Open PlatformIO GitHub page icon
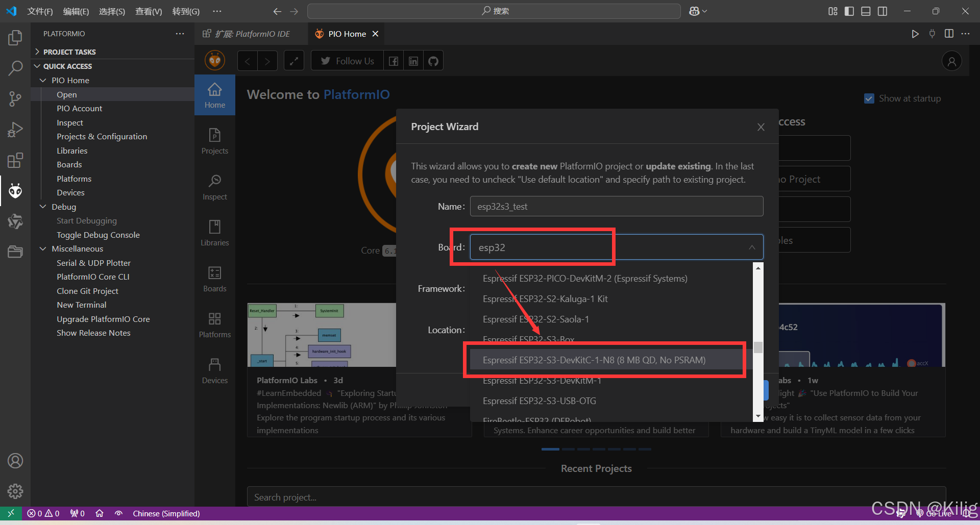 point(433,61)
